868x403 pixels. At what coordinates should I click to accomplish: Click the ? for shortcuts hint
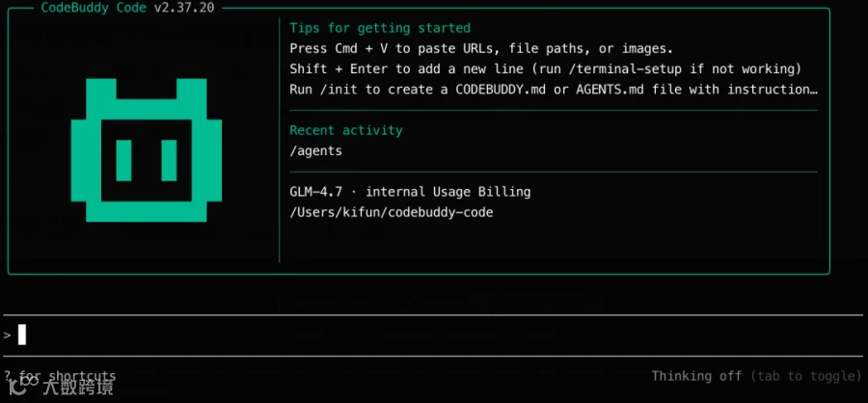point(60,376)
